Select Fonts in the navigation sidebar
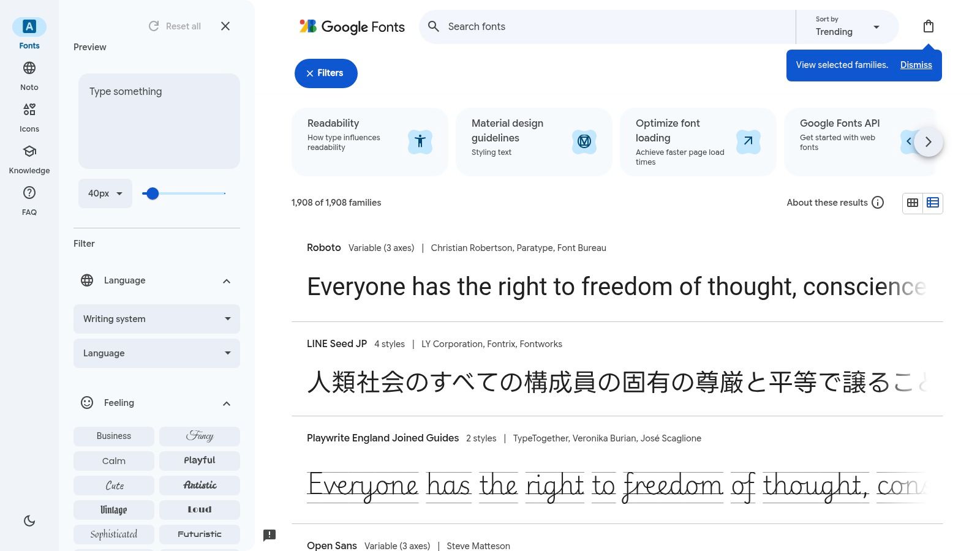 pos(29,32)
